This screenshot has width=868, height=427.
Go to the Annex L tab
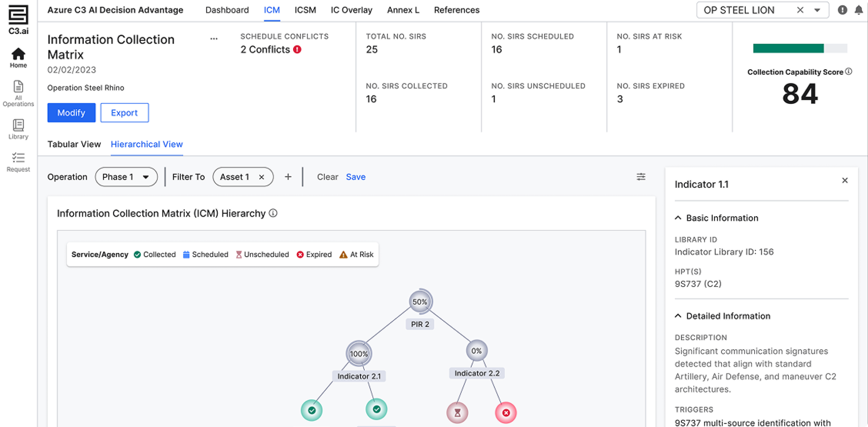click(403, 10)
